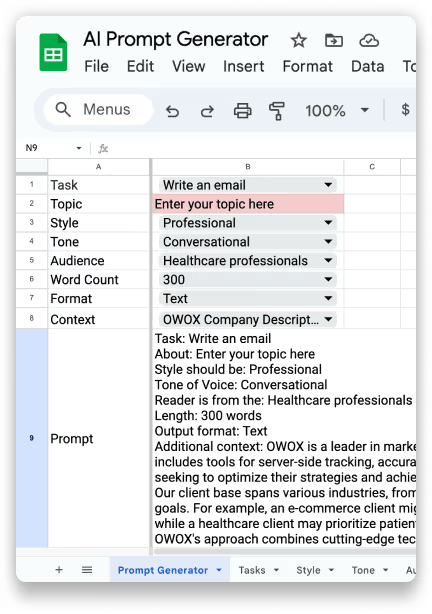Image resolution: width=432 pixels, height=614 pixels.
Task: Open the Word Count 300 dropdown
Action: point(248,279)
